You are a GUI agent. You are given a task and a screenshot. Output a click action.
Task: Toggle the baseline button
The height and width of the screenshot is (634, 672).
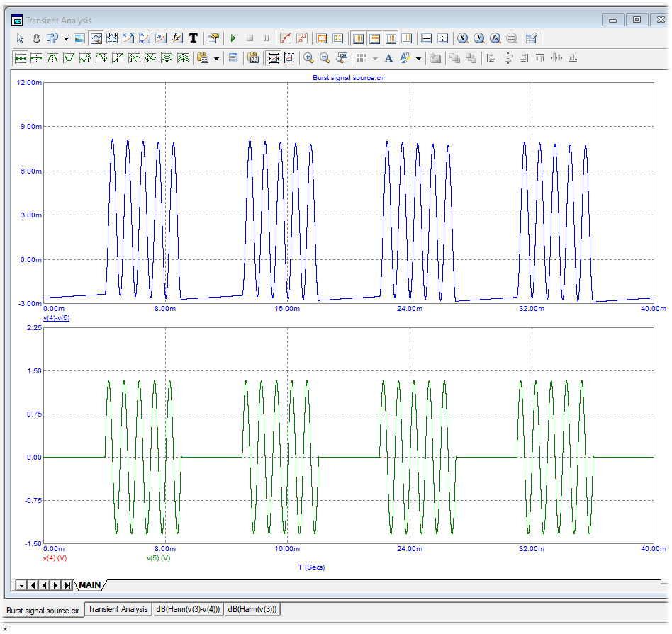407,38
